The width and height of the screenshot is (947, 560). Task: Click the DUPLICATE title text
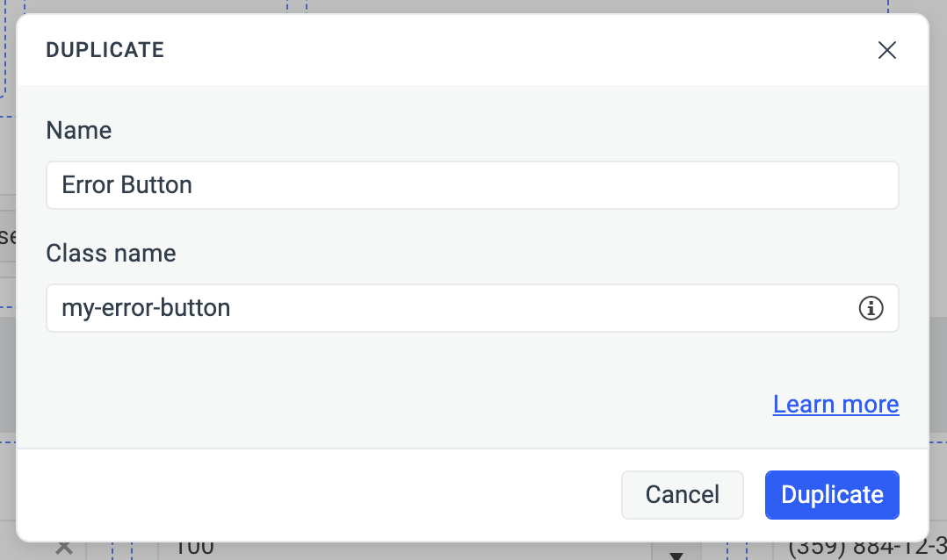(105, 50)
